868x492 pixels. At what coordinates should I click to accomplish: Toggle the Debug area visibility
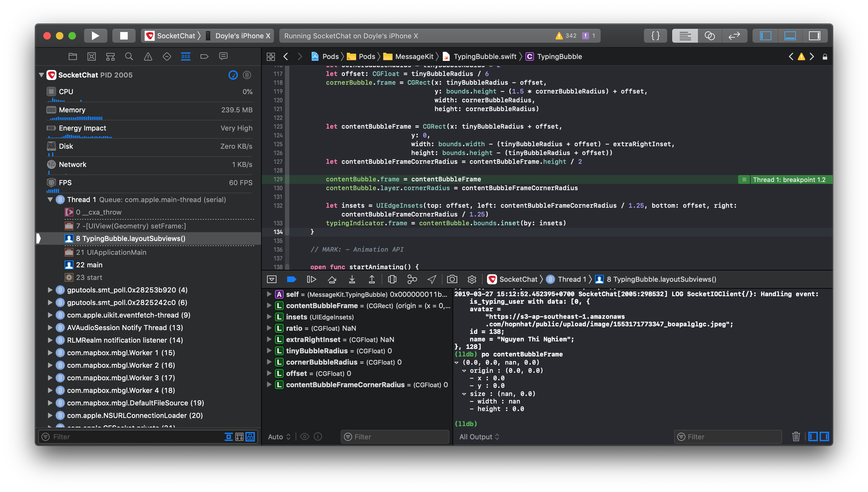click(x=790, y=36)
